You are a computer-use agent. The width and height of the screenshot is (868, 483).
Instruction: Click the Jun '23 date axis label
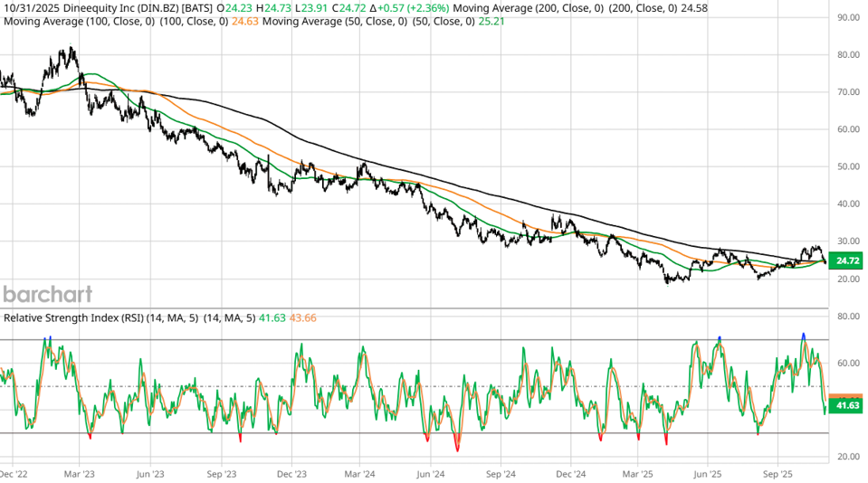pyautogui.click(x=149, y=473)
